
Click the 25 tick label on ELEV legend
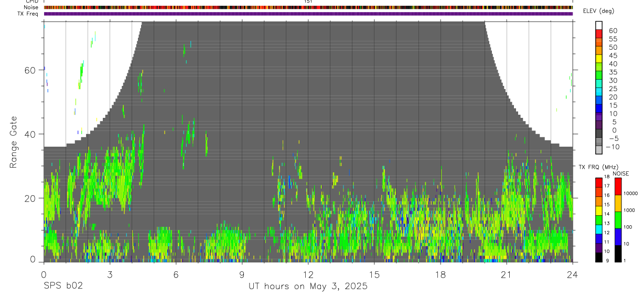[x=613, y=89]
